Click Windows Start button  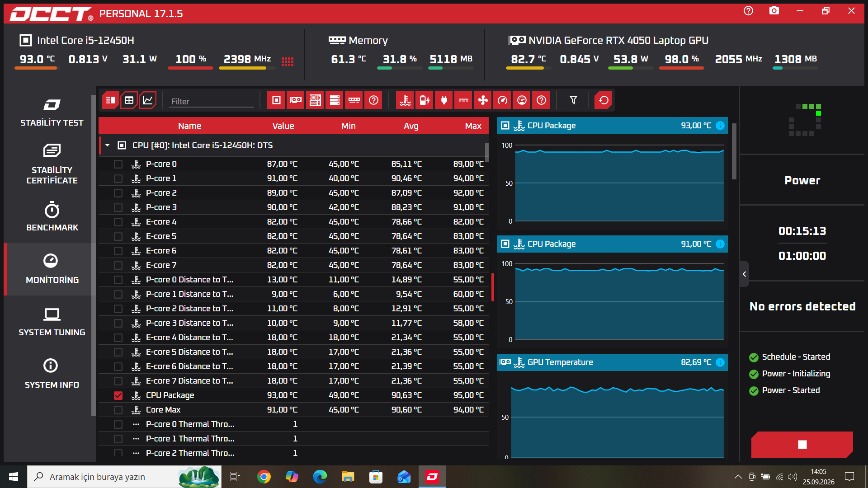point(14,477)
